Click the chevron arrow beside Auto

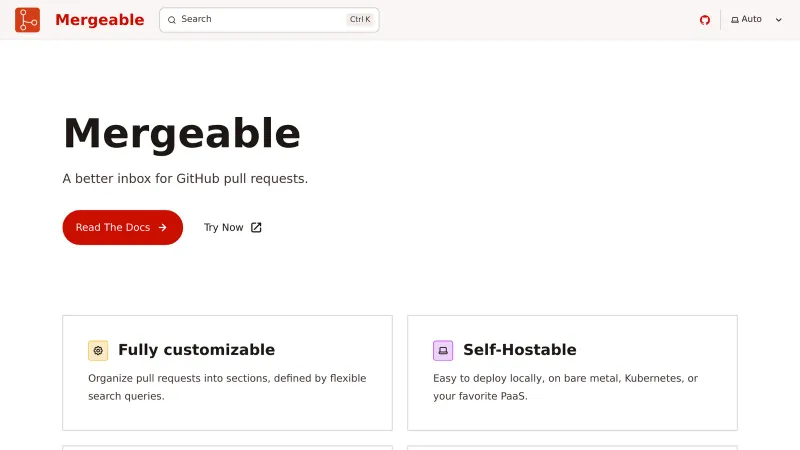point(779,20)
